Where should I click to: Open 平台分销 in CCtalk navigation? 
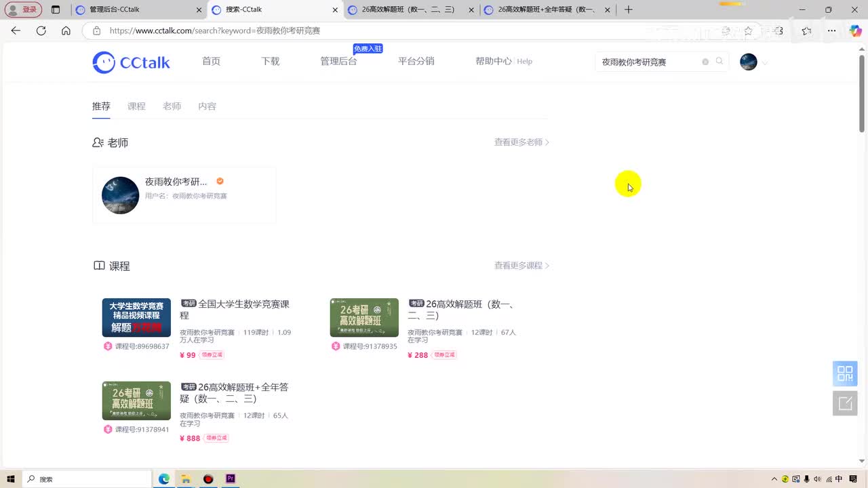(416, 61)
